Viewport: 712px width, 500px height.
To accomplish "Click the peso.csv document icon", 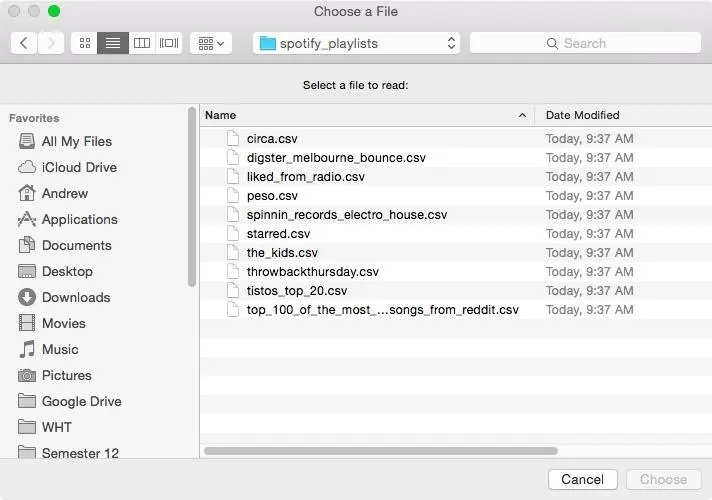I will click(x=233, y=195).
